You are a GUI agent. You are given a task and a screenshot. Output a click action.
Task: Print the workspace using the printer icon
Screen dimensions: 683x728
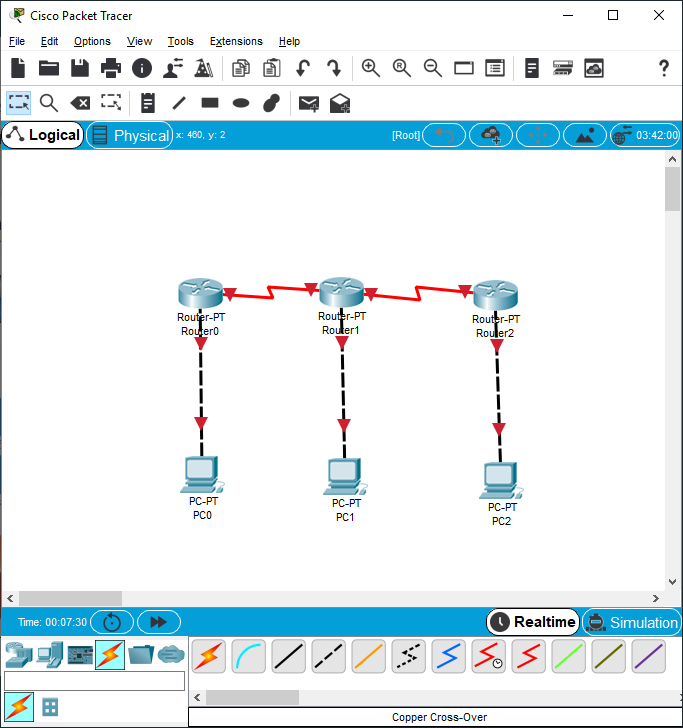[111, 68]
